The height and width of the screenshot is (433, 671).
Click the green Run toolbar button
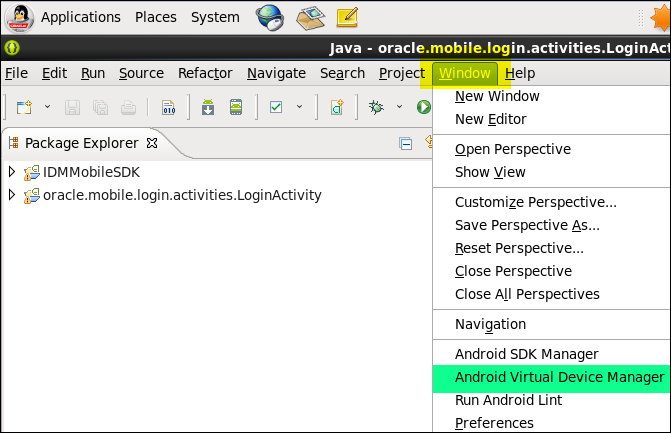click(424, 107)
